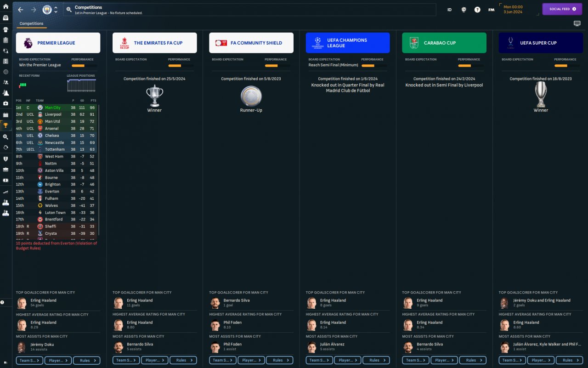This screenshot has height=368, width=588.
Task: Open the Schedule calendar icon in sidebar
Action: click(x=6, y=114)
